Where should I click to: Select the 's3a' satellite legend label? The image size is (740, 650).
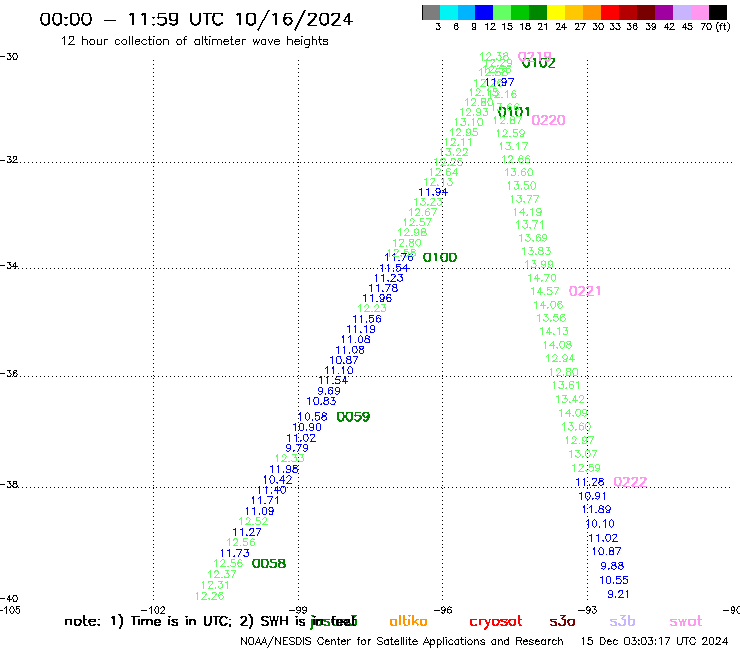(x=562, y=622)
